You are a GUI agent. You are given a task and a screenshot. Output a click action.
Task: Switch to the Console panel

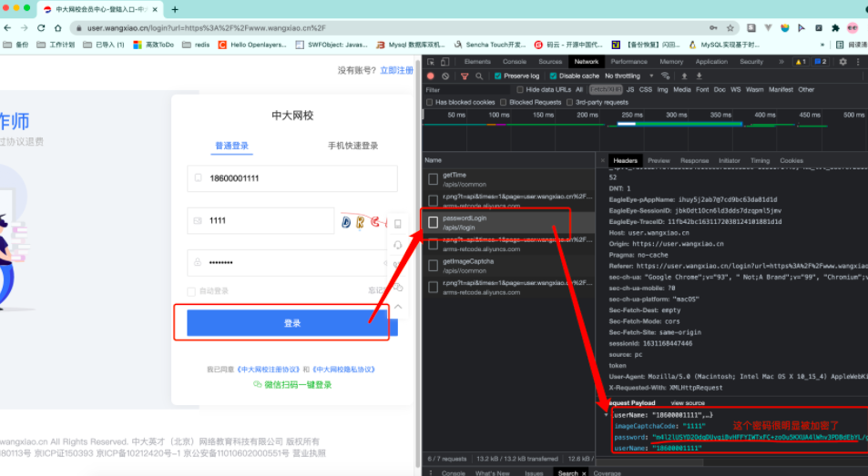coord(515,61)
